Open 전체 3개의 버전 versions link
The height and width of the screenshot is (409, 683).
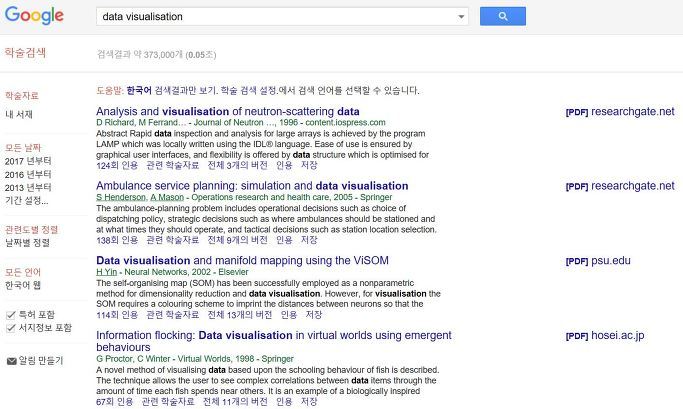click(237, 166)
